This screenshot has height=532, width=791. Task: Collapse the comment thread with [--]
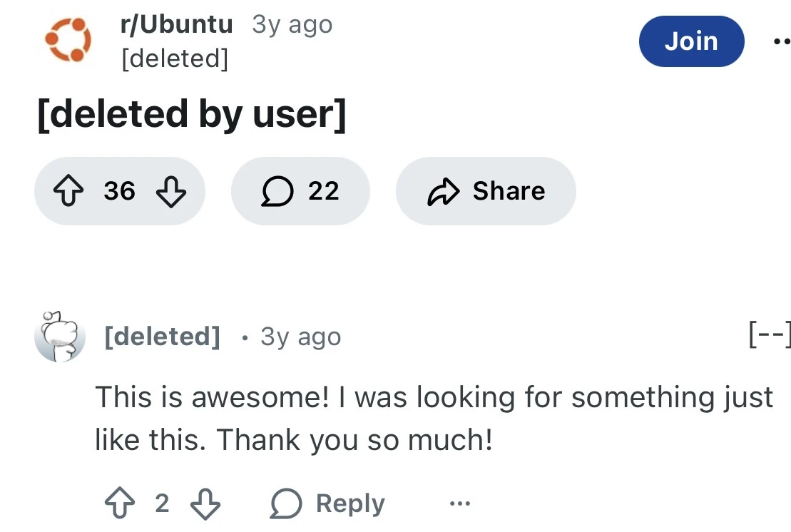point(770,334)
